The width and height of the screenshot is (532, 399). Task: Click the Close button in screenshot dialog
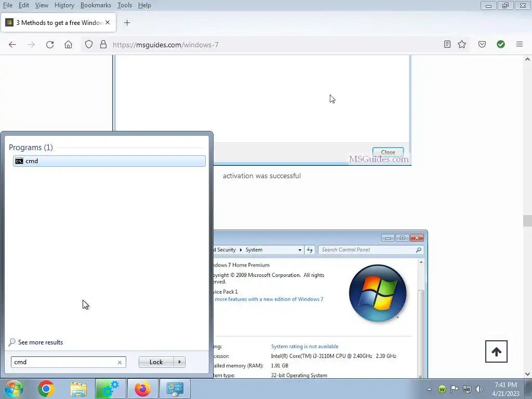388,152
